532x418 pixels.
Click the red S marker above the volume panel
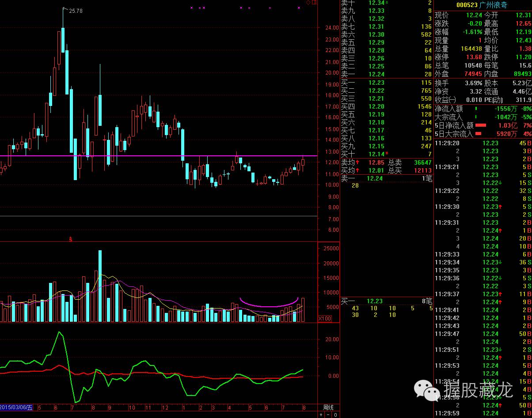(70, 239)
